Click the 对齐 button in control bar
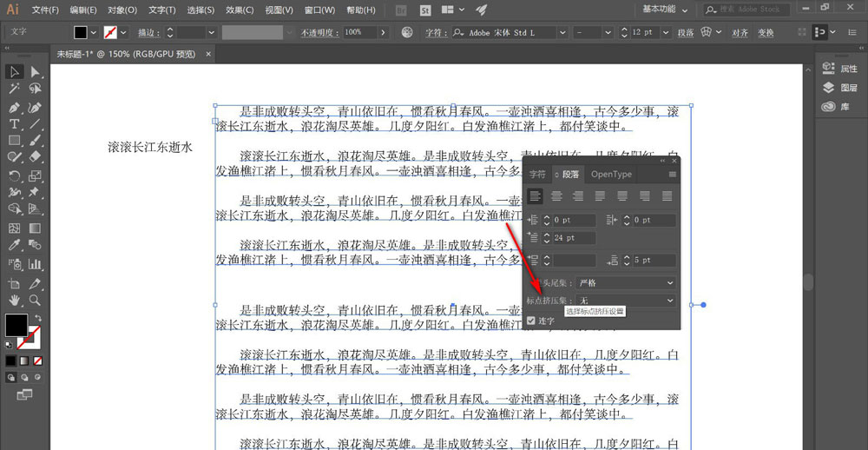868x450 pixels. (x=740, y=32)
